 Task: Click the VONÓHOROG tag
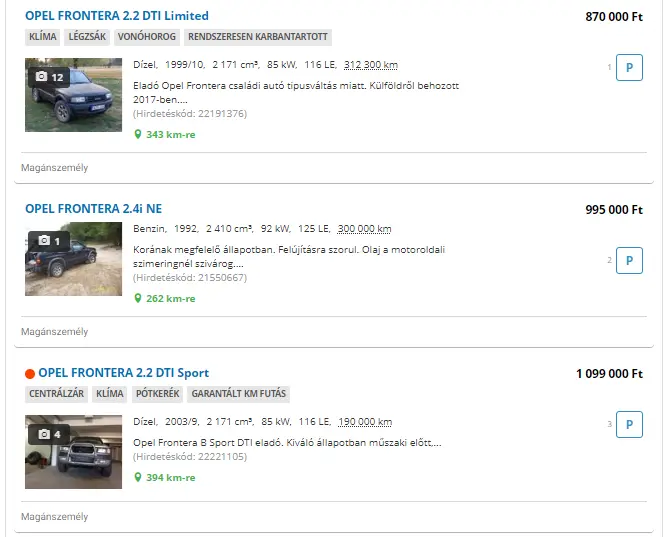pos(147,37)
